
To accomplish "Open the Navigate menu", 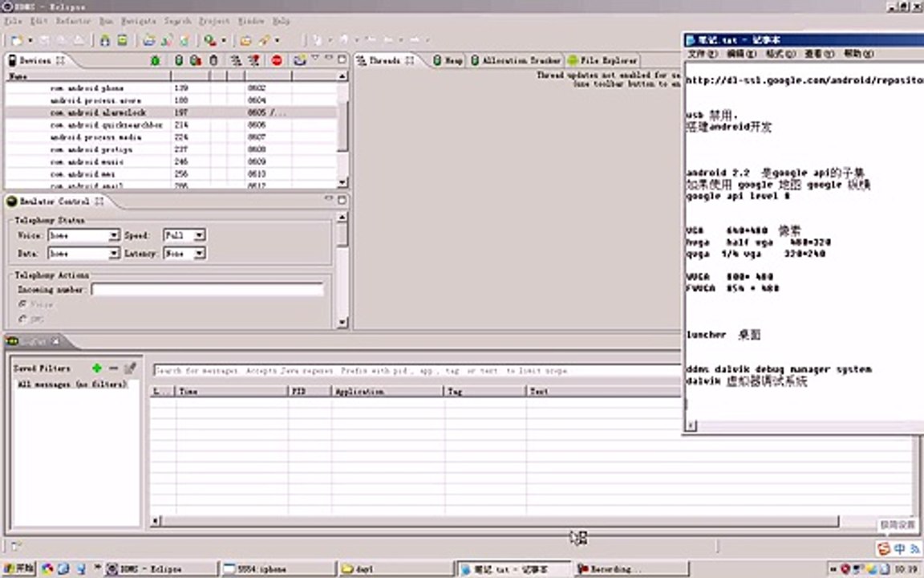I will [139, 21].
